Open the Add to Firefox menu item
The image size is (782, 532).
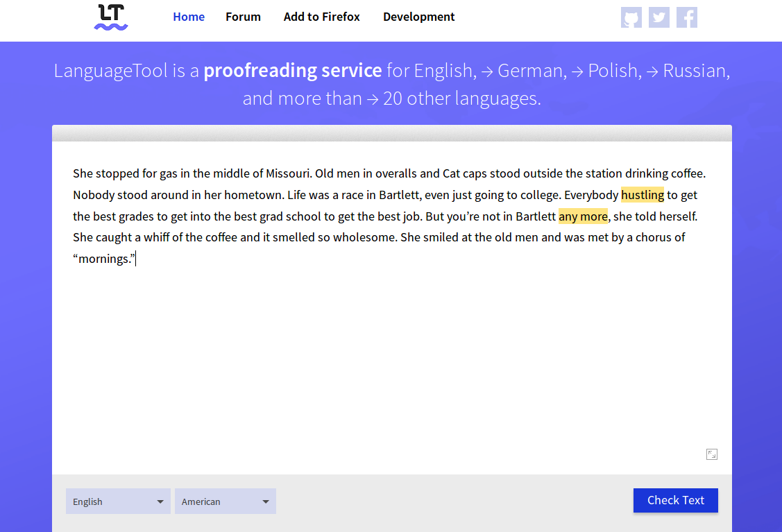[x=322, y=17]
